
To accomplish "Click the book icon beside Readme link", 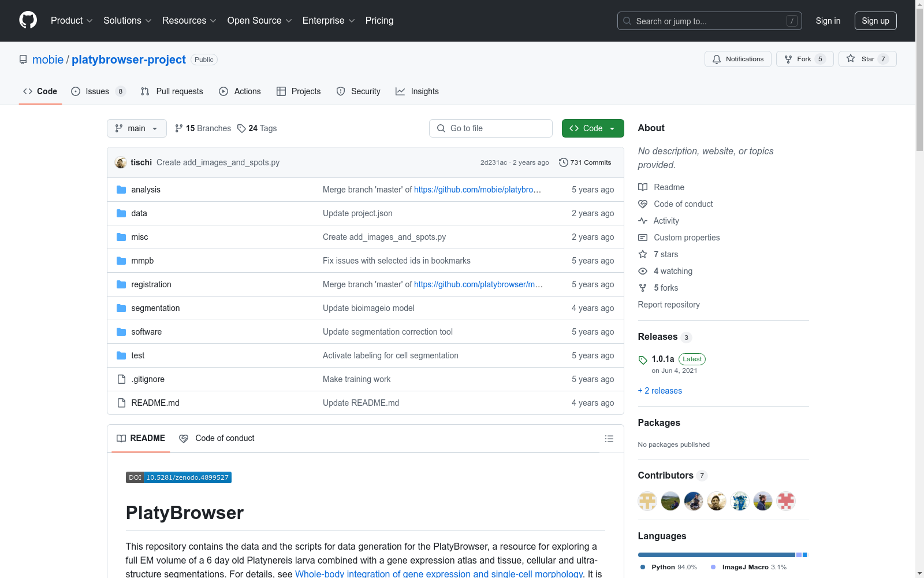I will point(643,187).
